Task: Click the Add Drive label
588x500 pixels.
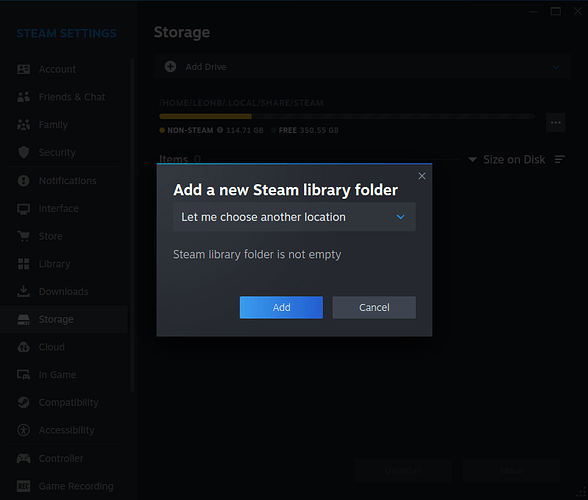Action: tap(206, 67)
